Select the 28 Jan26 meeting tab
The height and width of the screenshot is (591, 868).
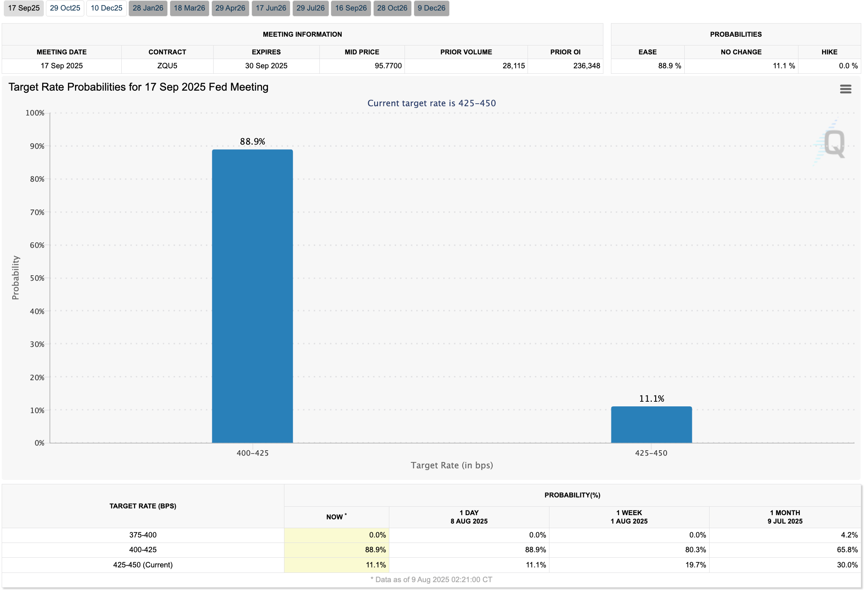click(148, 8)
